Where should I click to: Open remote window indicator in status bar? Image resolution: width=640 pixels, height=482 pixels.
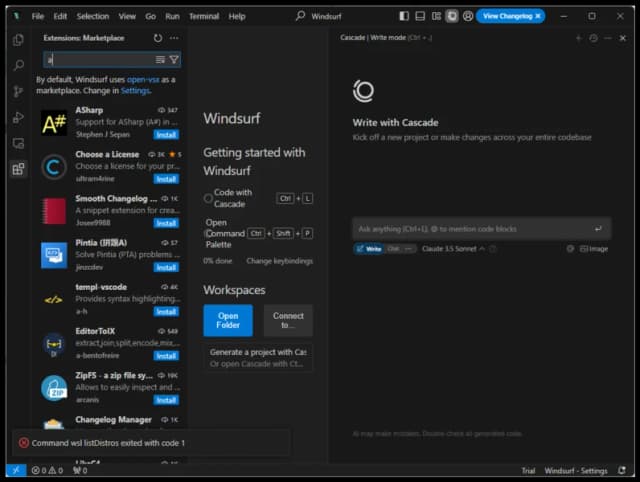coord(16,470)
